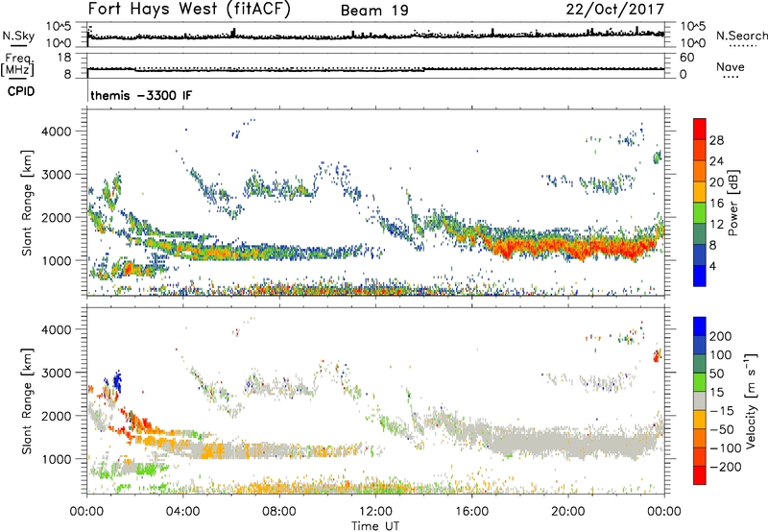Pick the orange 20–24 dB power color segment

pyautogui.click(x=700, y=171)
